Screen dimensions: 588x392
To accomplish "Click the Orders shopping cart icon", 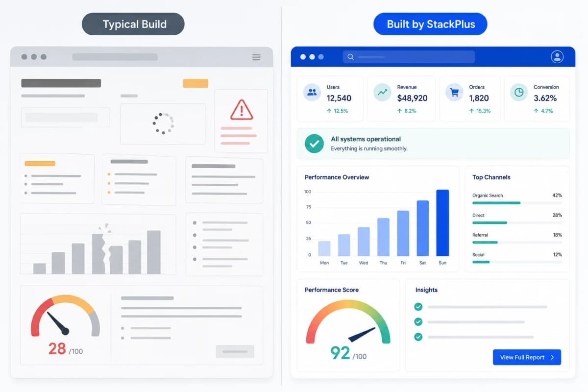I will [x=454, y=92].
